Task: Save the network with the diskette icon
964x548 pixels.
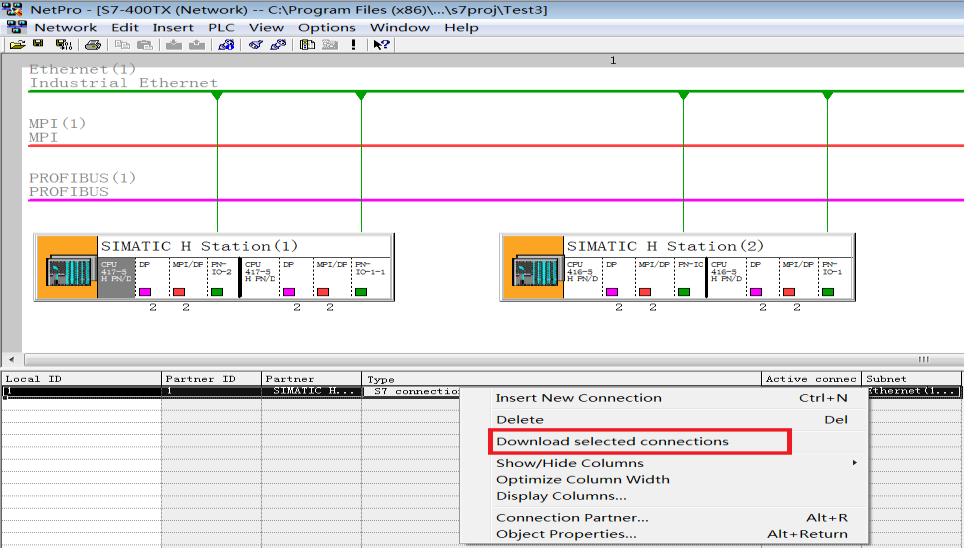Action: click(x=38, y=44)
